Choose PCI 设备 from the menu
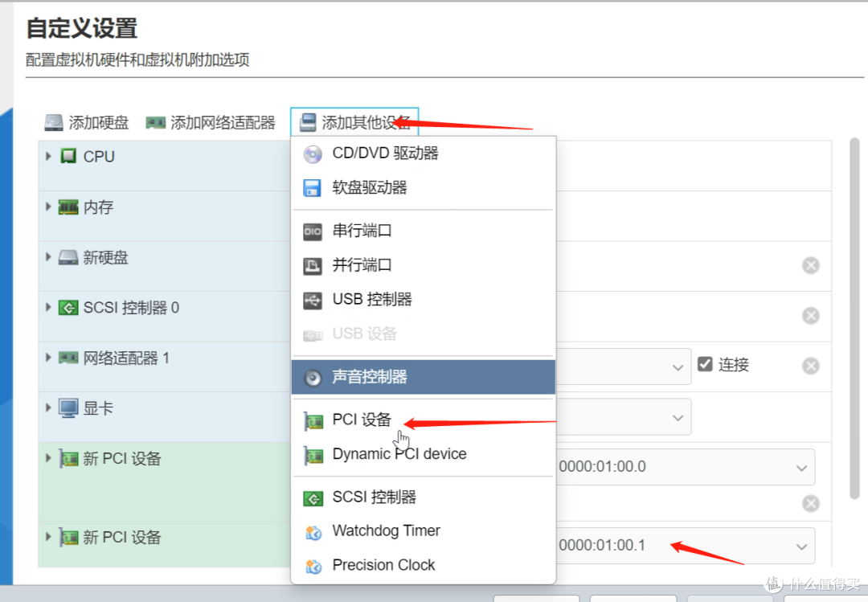This screenshot has height=602, width=868. click(x=362, y=420)
